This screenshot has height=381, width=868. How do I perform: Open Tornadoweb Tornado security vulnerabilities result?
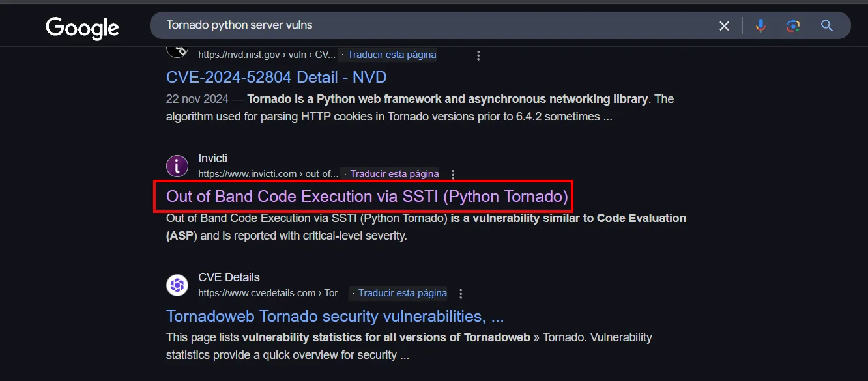click(335, 317)
